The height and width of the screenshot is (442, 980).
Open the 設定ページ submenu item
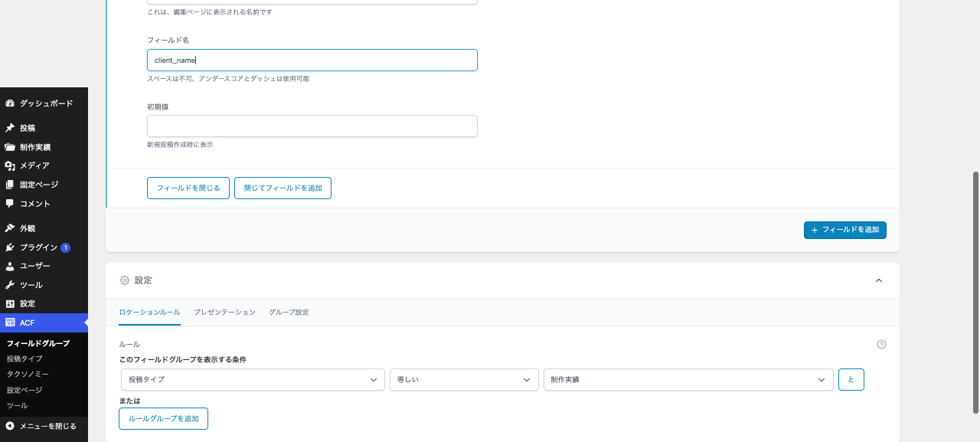[24, 390]
